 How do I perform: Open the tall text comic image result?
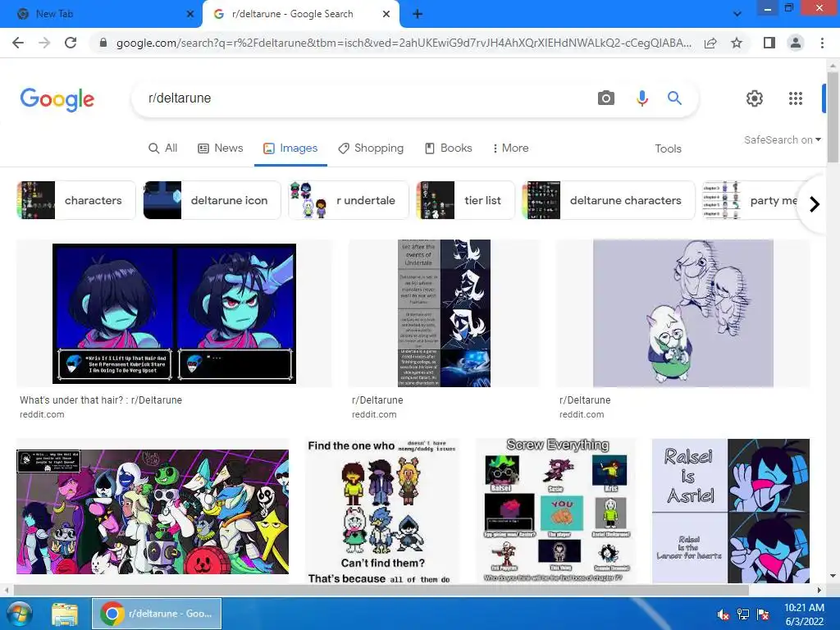tap(444, 313)
